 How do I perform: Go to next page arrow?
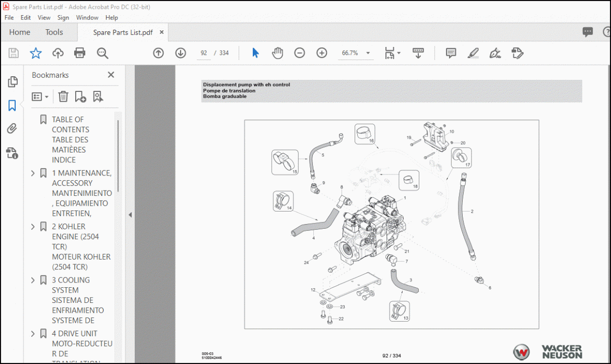tap(181, 53)
